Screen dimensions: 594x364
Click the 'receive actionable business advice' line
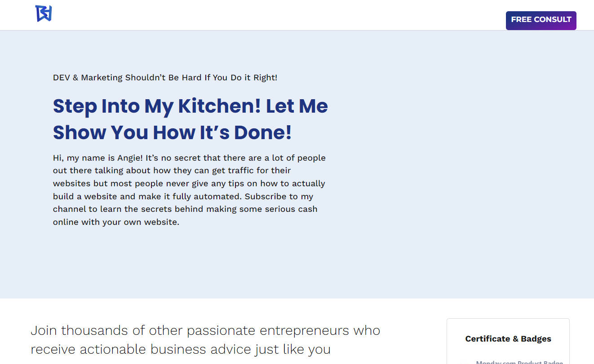[x=181, y=349]
